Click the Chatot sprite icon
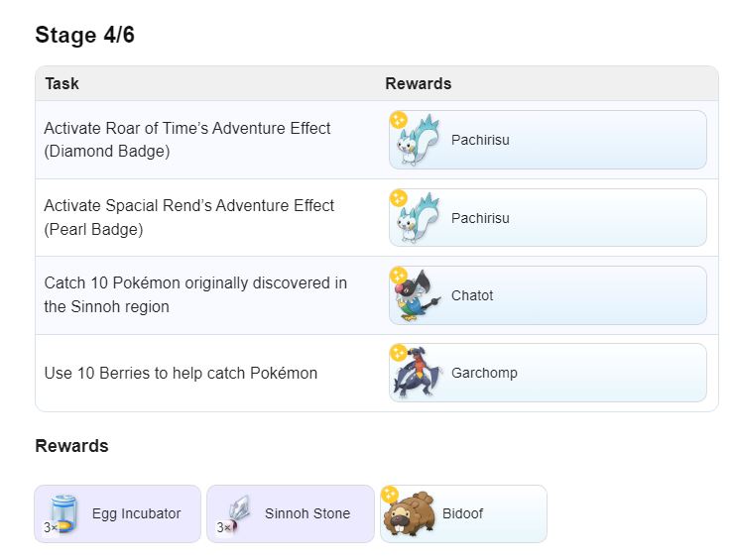The width and height of the screenshot is (735, 560). point(416,297)
